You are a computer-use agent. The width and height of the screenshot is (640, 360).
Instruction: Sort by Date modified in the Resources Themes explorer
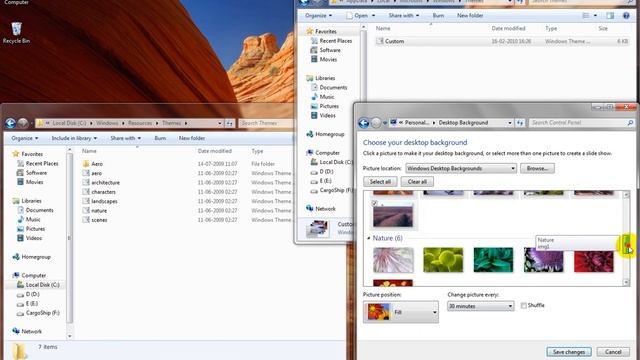coord(215,151)
